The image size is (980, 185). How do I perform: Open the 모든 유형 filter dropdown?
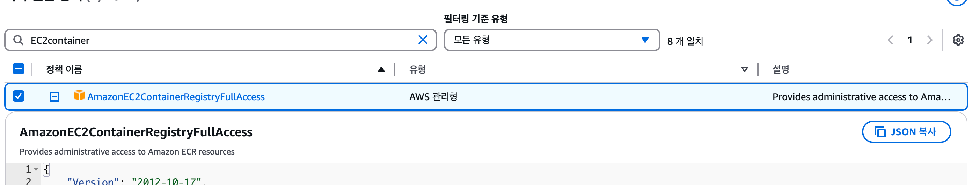click(x=551, y=40)
